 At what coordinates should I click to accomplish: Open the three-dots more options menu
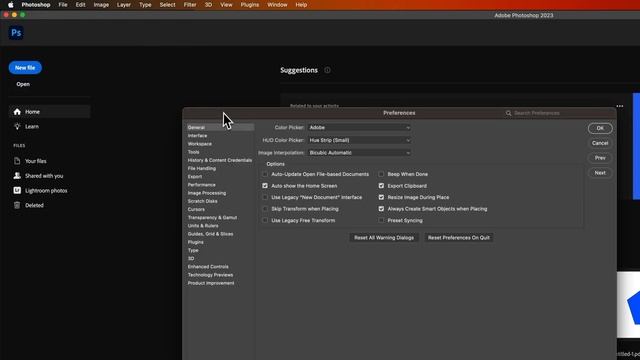click(620, 106)
